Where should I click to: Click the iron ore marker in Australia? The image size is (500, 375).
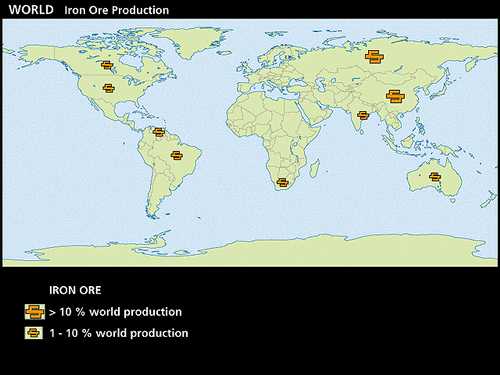coord(435,177)
